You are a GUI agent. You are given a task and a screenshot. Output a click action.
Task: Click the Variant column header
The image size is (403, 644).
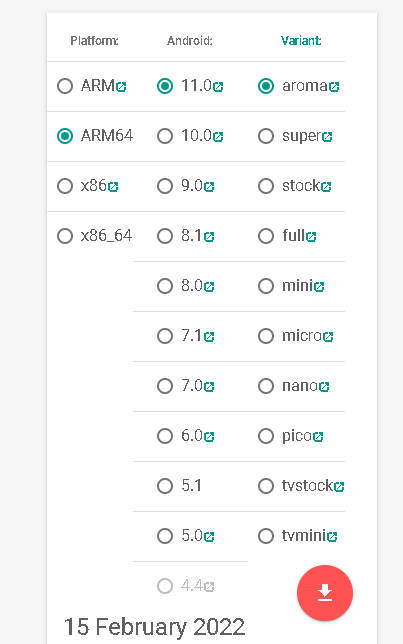301,41
